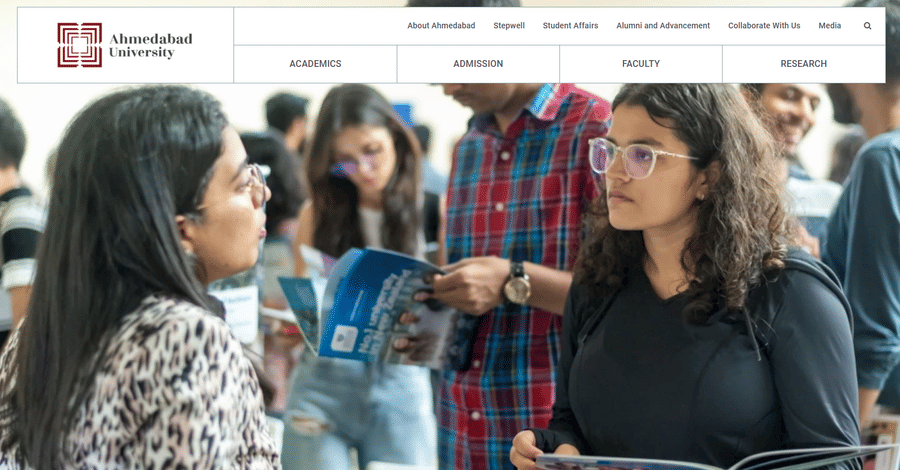900x470 pixels.
Task: Open the Academics menu
Action: pos(315,64)
